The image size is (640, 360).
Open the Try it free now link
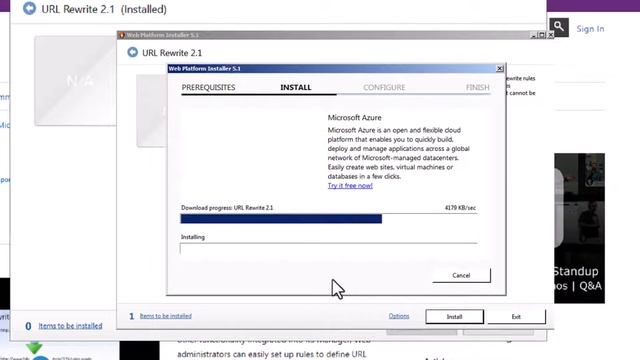(350, 186)
